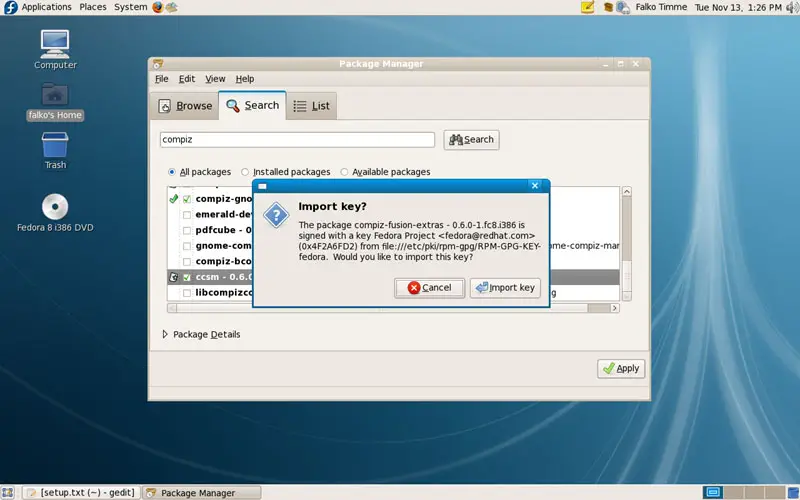Click the Falko Timme user name in panel
Screen dimensions: 800x500
661,7
